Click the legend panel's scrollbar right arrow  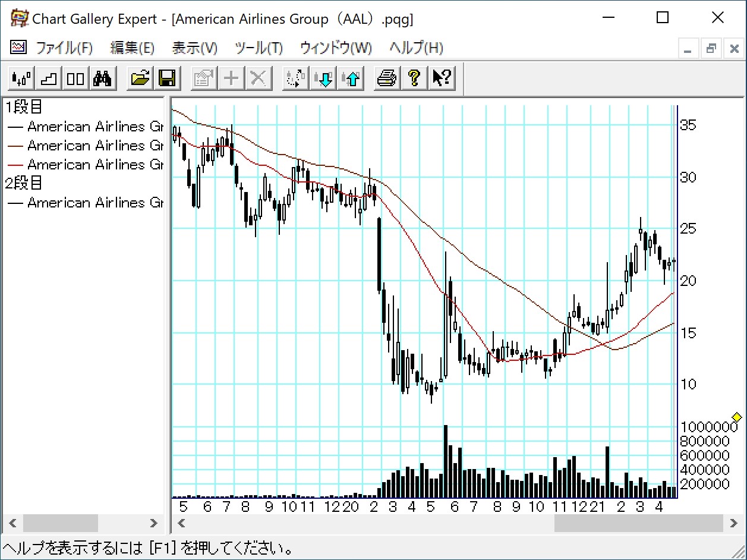[153, 523]
